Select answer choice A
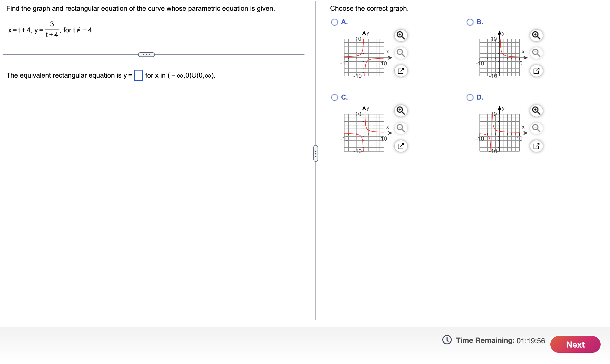This screenshot has height=364, width=610. (x=335, y=22)
